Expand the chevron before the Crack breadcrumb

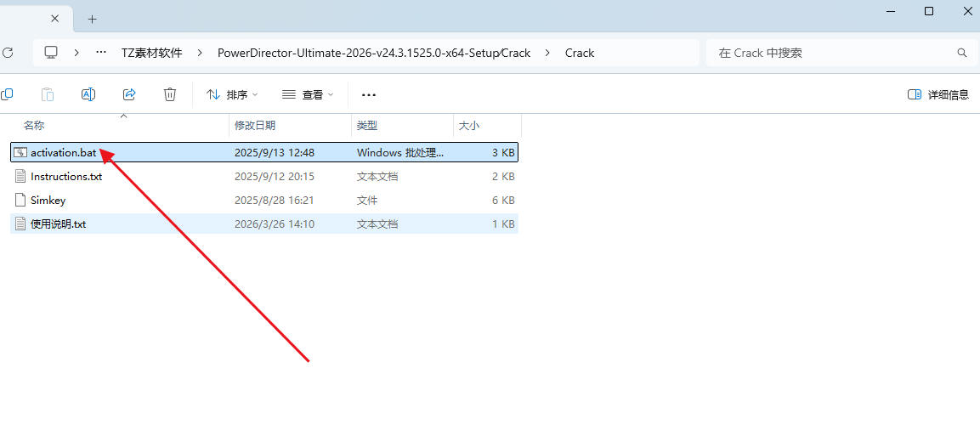tap(547, 53)
